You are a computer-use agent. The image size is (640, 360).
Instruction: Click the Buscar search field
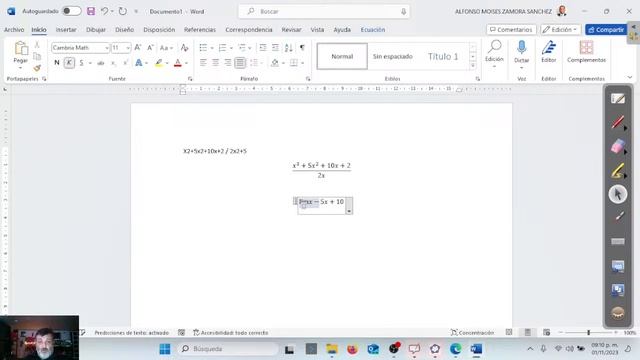click(x=324, y=11)
